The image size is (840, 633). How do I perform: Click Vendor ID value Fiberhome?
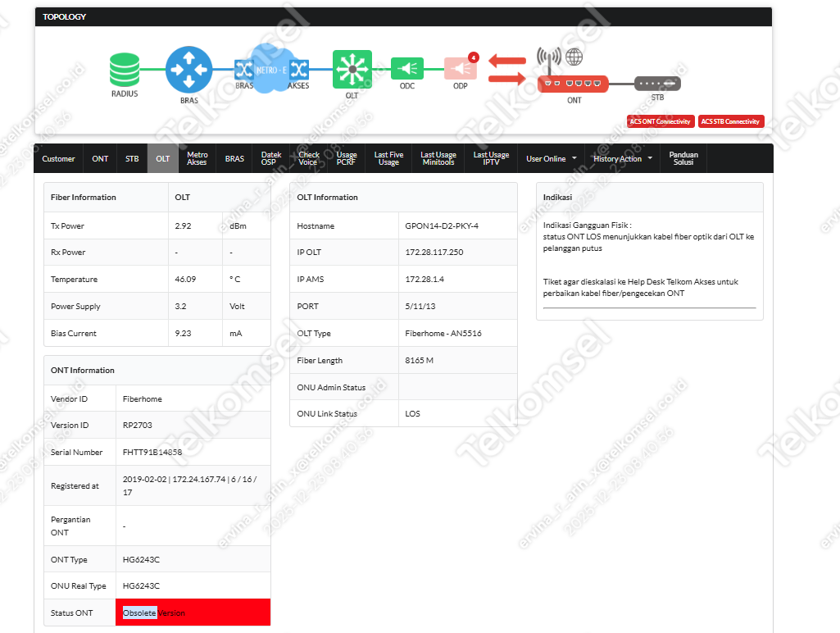[142, 399]
